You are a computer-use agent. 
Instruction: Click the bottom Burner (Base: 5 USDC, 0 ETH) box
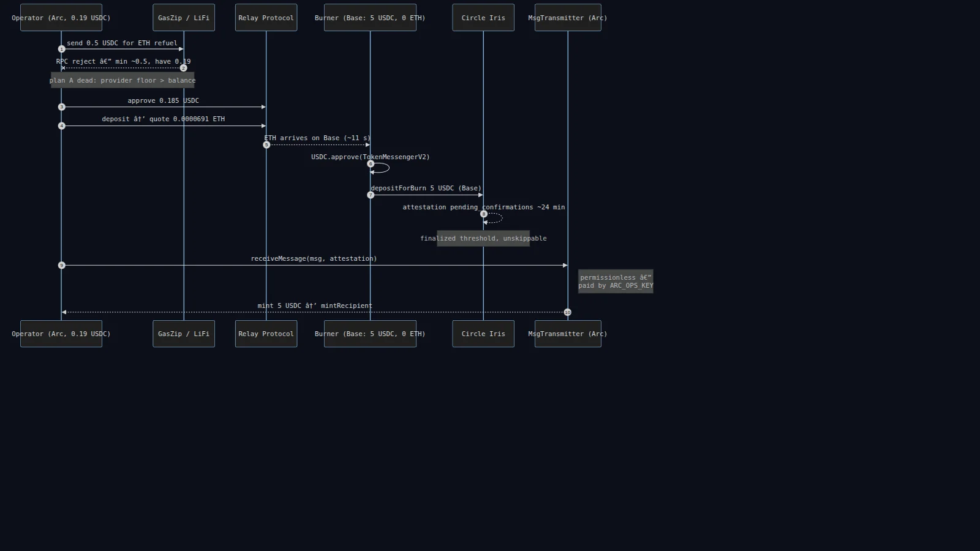[370, 334]
